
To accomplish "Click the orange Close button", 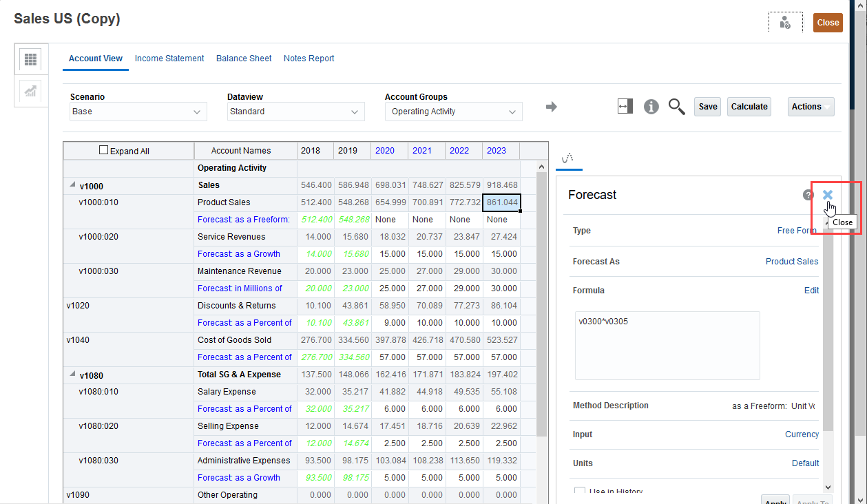I will [x=828, y=22].
